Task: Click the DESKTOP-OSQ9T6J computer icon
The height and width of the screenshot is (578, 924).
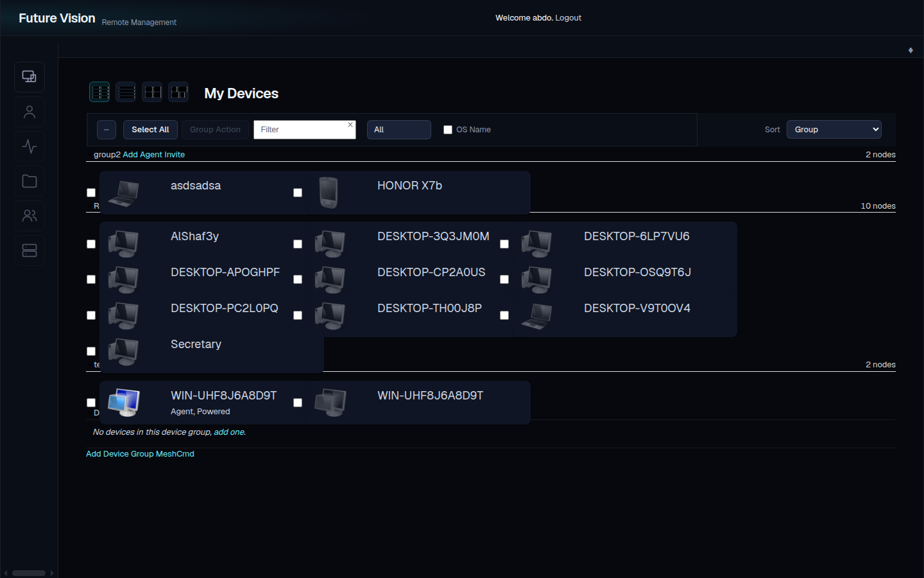Action: coord(536,280)
